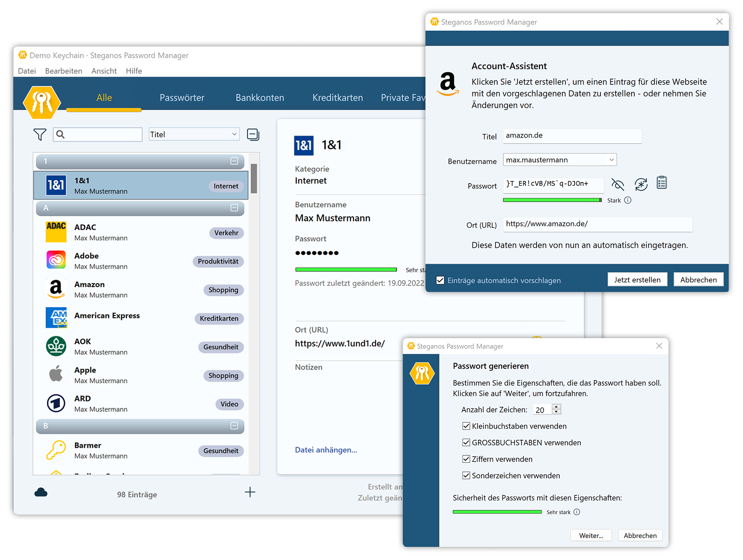Screen dimensions: 743x560
Task: Open the Titel sort dropdown
Action: pyautogui.click(x=194, y=134)
